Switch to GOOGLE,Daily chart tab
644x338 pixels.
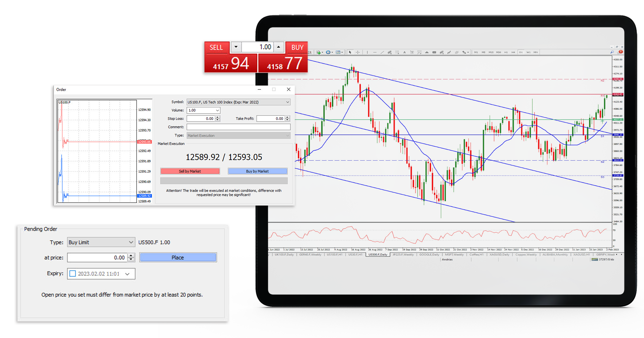(x=429, y=255)
